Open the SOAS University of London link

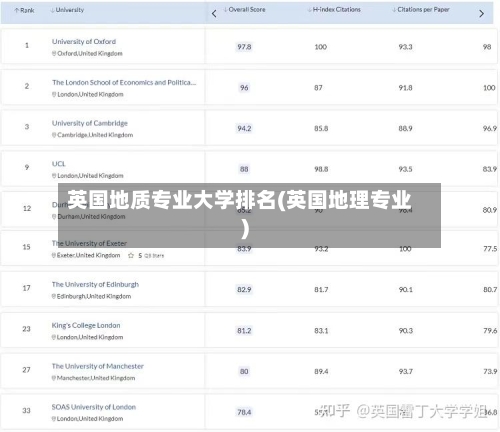pos(94,407)
